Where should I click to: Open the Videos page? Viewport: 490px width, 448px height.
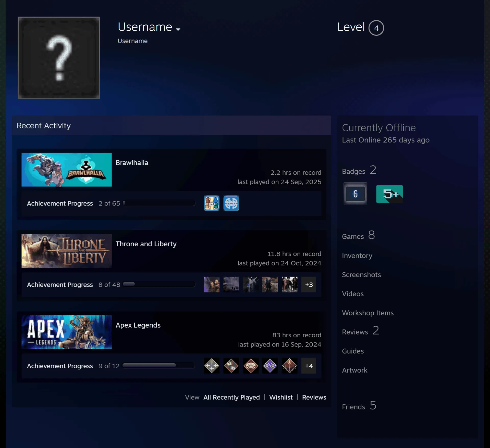[x=353, y=294]
